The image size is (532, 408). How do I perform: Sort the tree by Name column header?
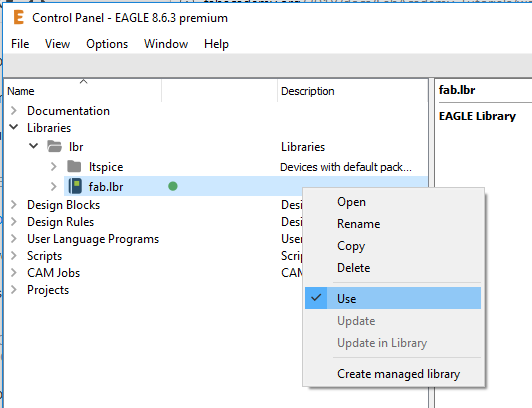coord(83,91)
